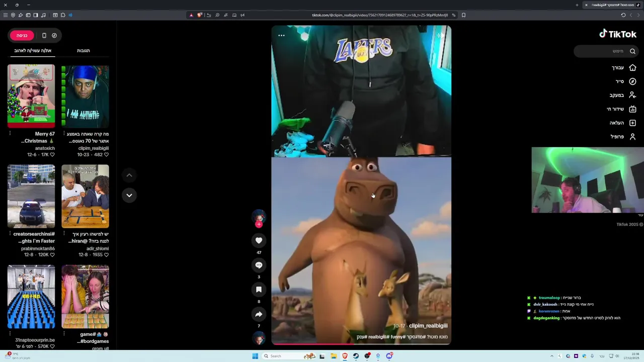The image size is (644, 362).
Task: Open adir_shlomi creator name link
Action: click(97, 248)
